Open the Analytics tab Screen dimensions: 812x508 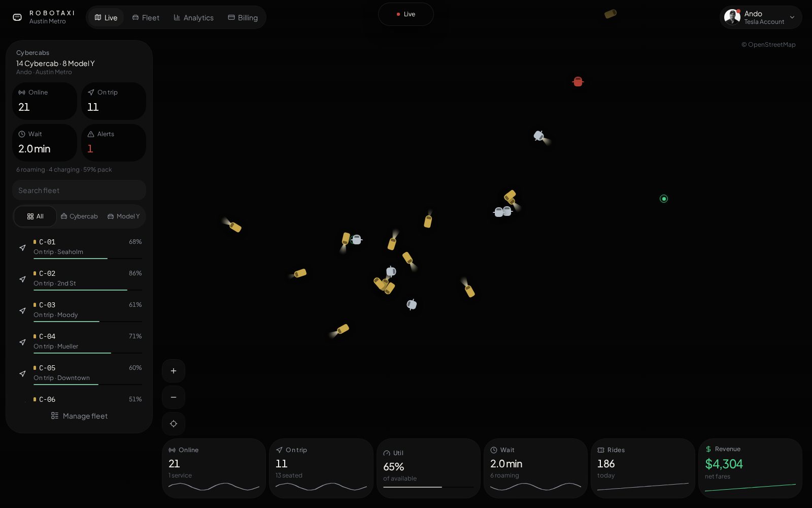pos(193,17)
